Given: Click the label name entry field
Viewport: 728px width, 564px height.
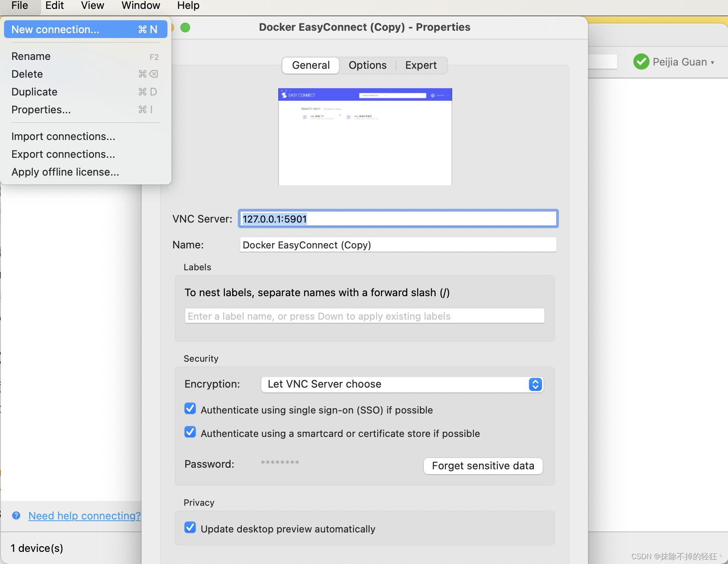Looking at the screenshot, I should pos(364,316).
